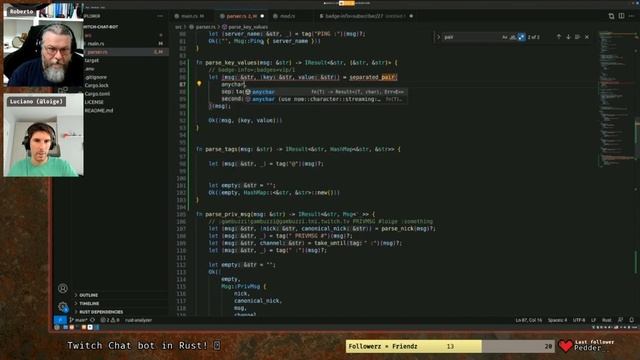This screenshot has height=360, width=640.
Task: Open Explorer panel more actions menu
Action: (x=160, y=16)
